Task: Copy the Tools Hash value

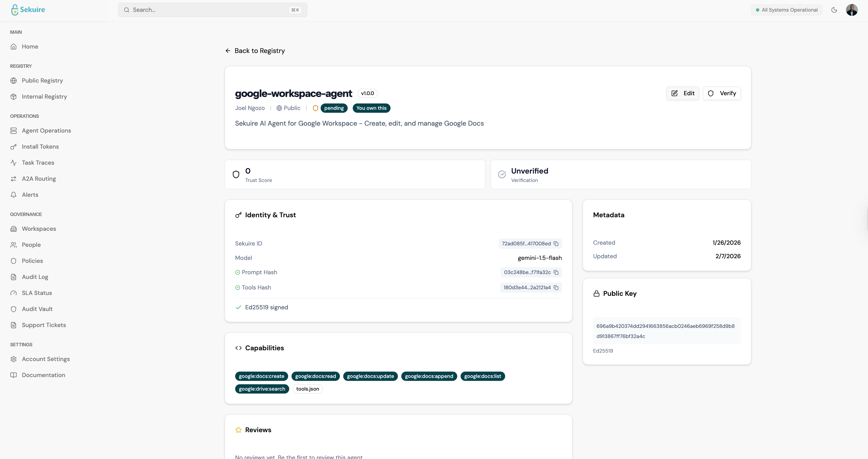Action: pyautogui.click(x=556, y=288)
